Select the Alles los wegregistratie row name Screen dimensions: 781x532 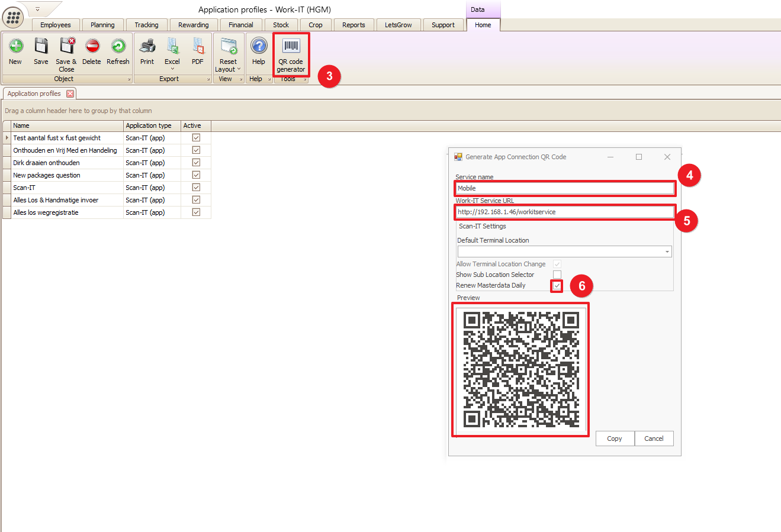(46, 212)
